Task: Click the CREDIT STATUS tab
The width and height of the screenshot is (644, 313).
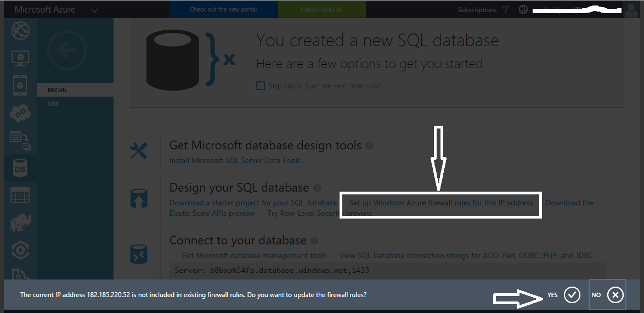Action: 321,10
